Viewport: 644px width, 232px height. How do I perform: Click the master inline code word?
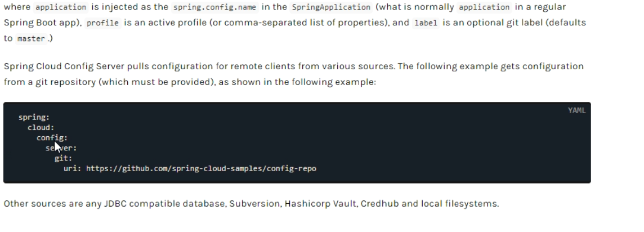point(31,39)
